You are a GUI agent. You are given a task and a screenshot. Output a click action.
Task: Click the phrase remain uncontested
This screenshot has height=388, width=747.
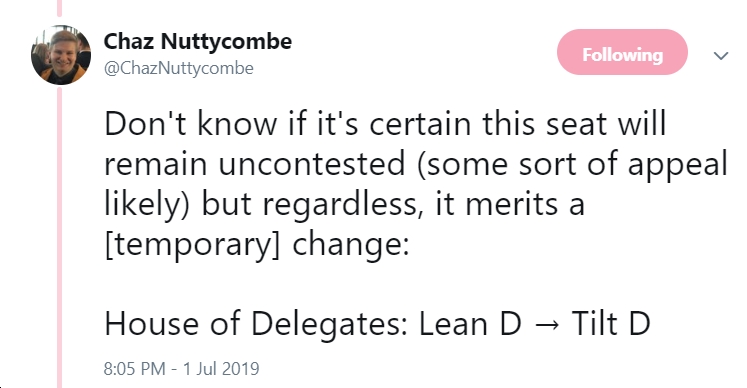coord(255,164)
